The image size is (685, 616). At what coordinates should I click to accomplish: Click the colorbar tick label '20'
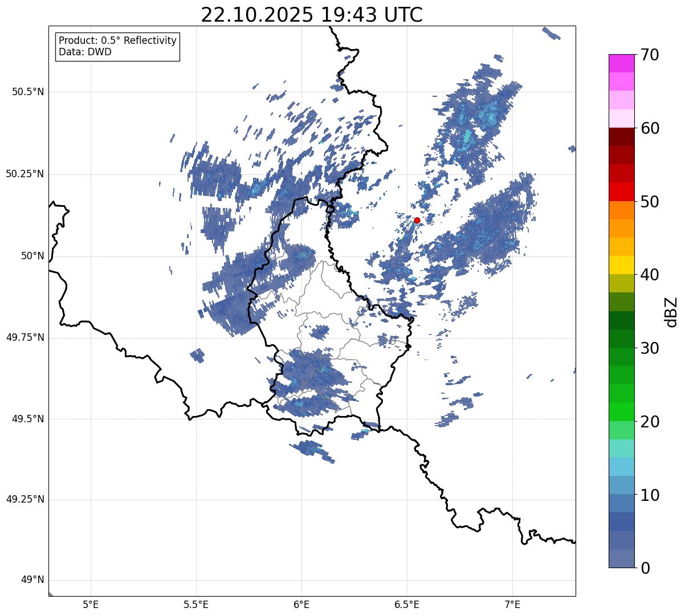(x=650, y=422)
